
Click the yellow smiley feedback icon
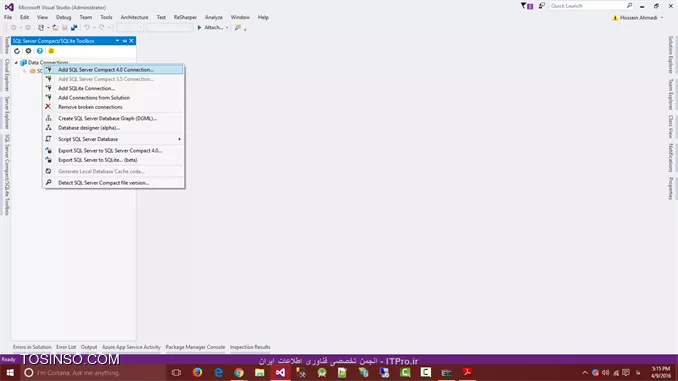[51, 51]
